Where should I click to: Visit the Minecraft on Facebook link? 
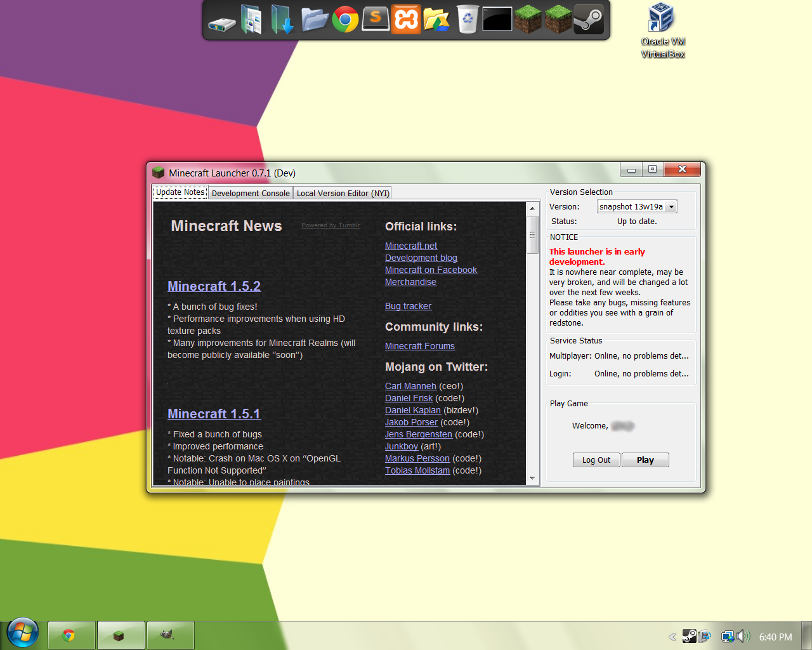click(x=431, y=270)
